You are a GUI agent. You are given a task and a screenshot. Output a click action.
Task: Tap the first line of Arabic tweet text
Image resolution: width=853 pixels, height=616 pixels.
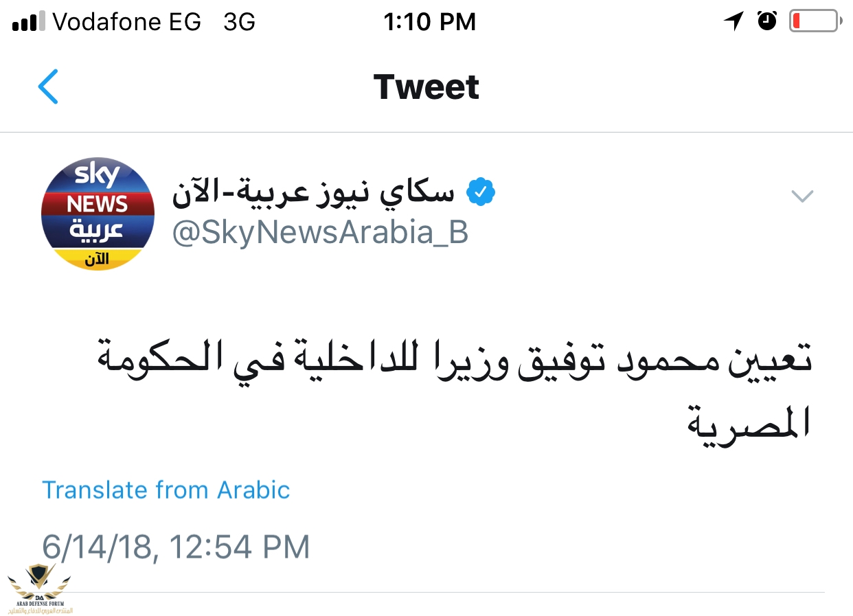[x=453, y=361]
